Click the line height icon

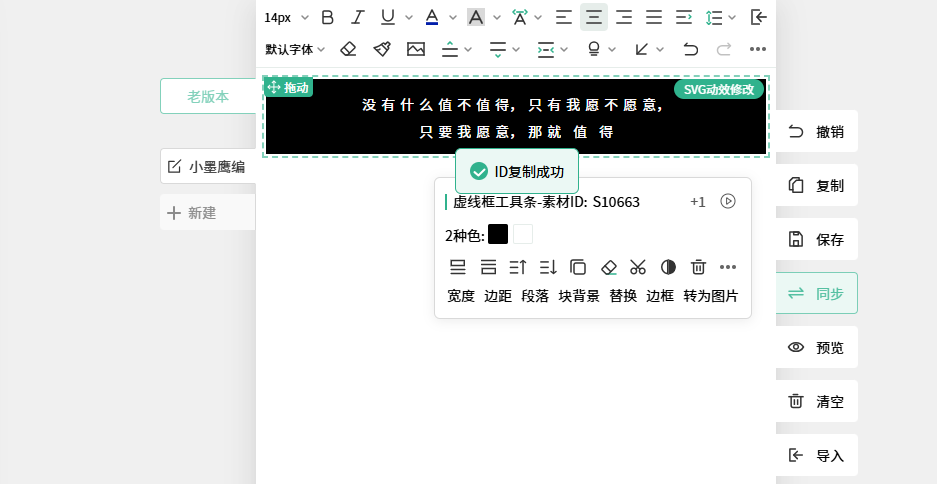[x=714, y=17]
